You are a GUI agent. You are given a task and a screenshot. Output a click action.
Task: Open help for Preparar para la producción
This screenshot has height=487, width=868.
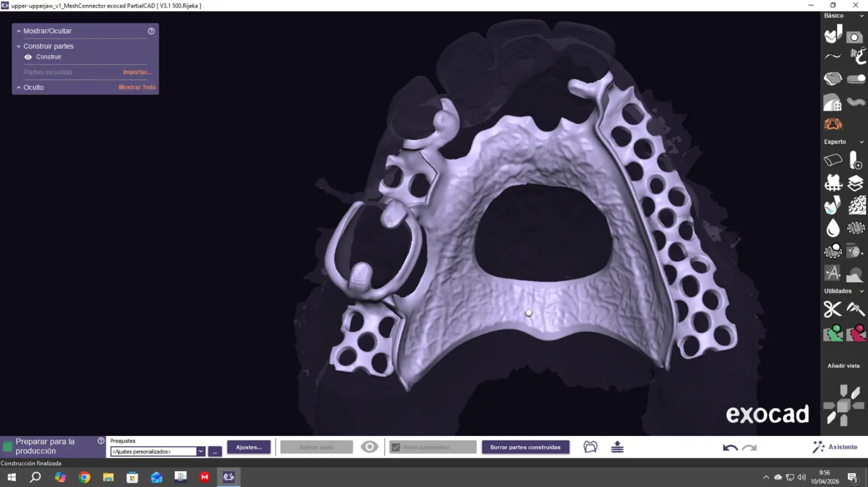click(101, 441)
